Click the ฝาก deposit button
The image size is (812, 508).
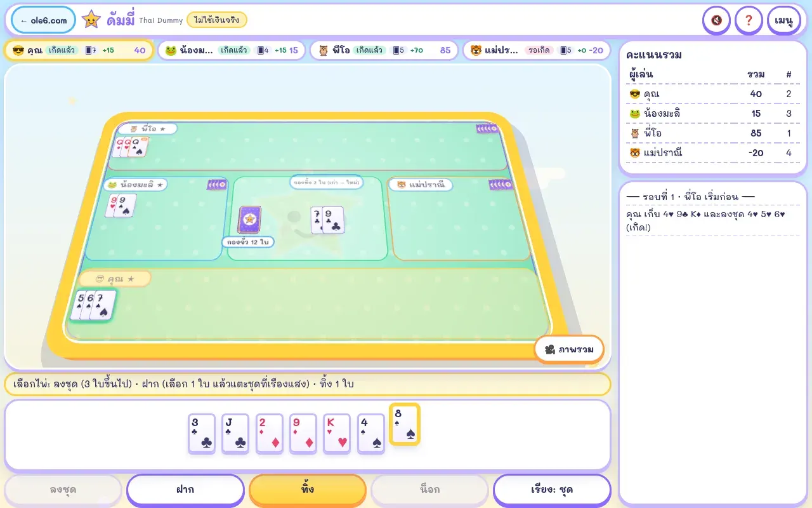(x=185, y=490)
